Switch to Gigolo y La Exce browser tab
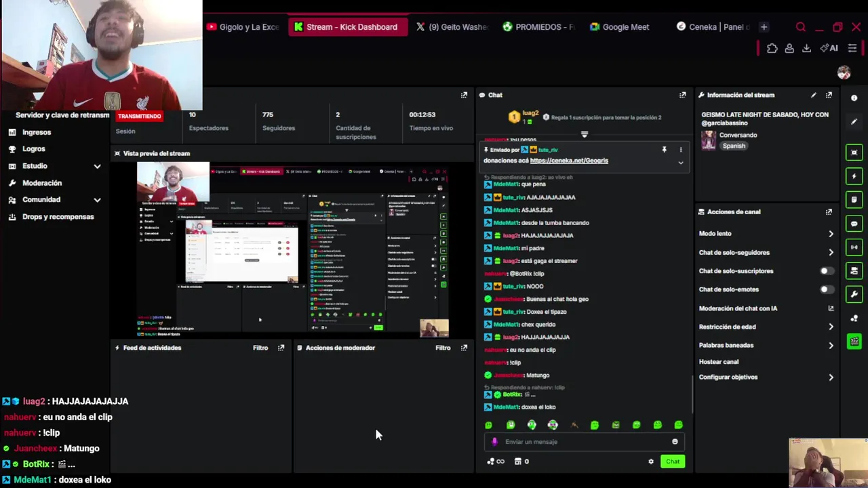The width and height of the screenshot is (868, 488). click(x=243, y=27)
